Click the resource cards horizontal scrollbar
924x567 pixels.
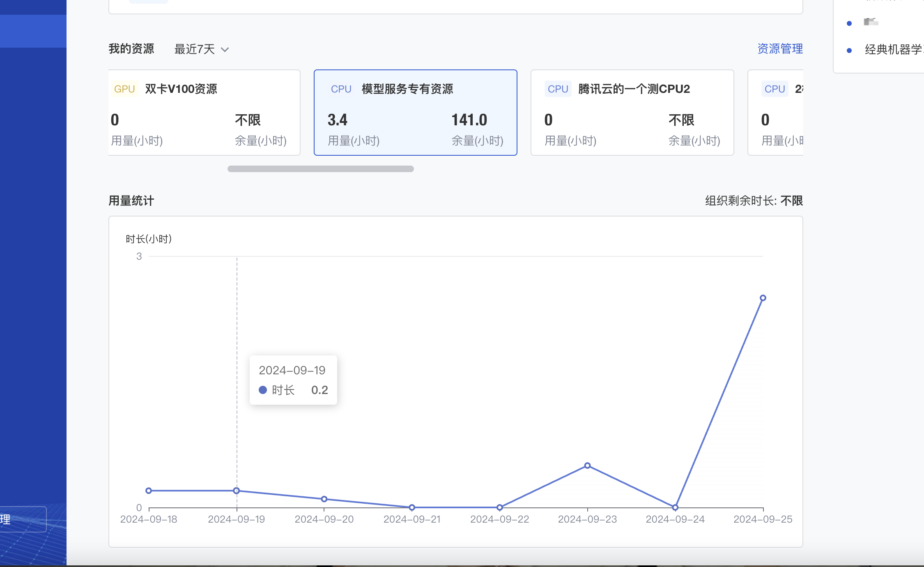[320, 169]
